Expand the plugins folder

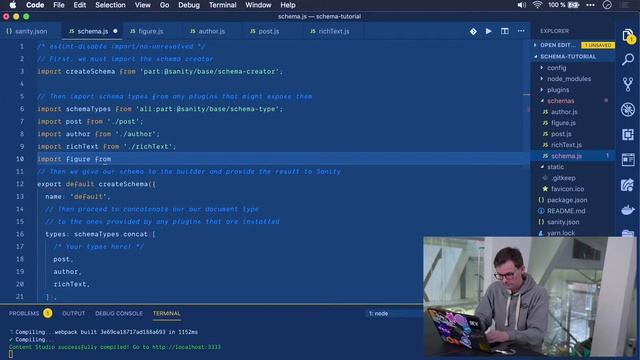tap(558, 90)
